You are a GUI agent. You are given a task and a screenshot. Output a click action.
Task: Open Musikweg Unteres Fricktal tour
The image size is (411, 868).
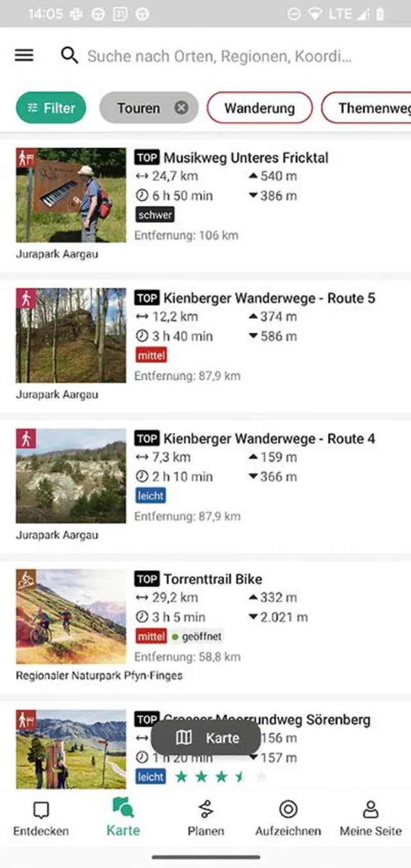pyautogui.click(x=246, y=158)
